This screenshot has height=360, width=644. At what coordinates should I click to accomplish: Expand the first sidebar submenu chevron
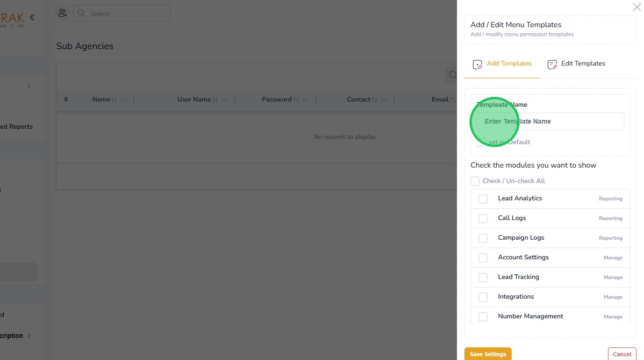tap(29, 86)
